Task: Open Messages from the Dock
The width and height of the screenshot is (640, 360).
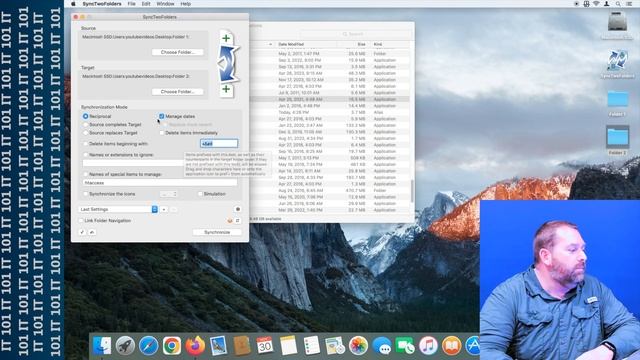Action: click(382, 346)
